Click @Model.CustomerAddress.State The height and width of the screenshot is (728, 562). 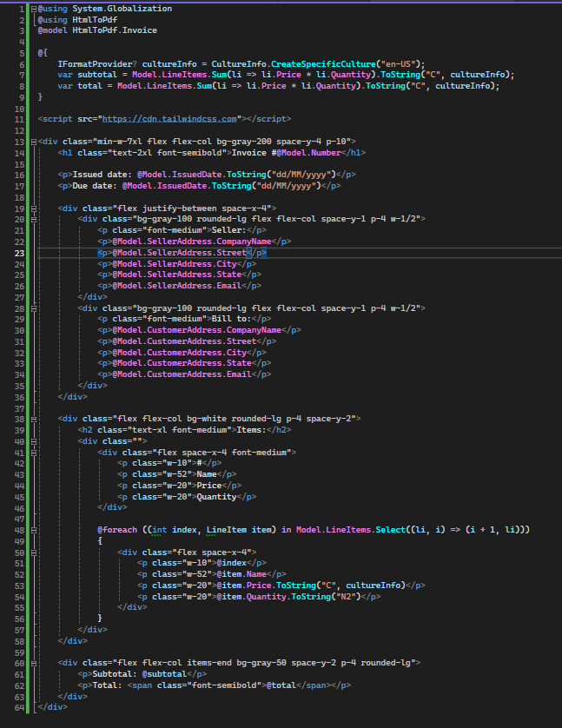click(x=182, y=363)
